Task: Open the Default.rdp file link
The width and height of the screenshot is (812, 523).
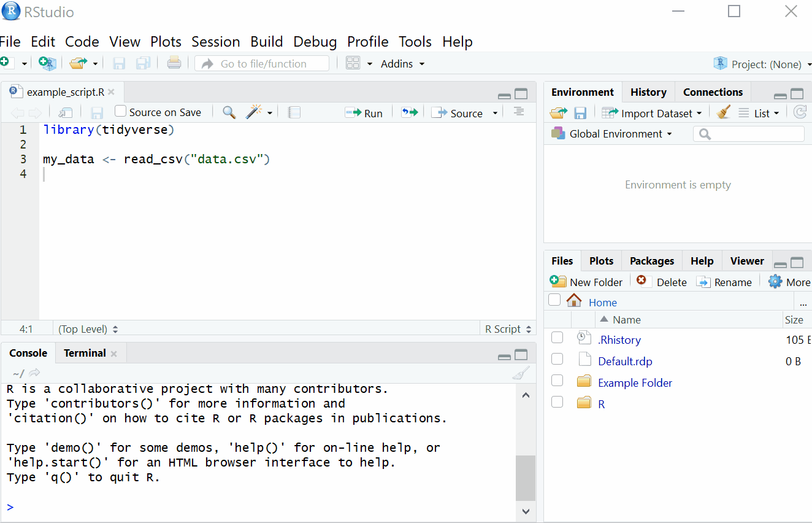Action: [625, 361]
